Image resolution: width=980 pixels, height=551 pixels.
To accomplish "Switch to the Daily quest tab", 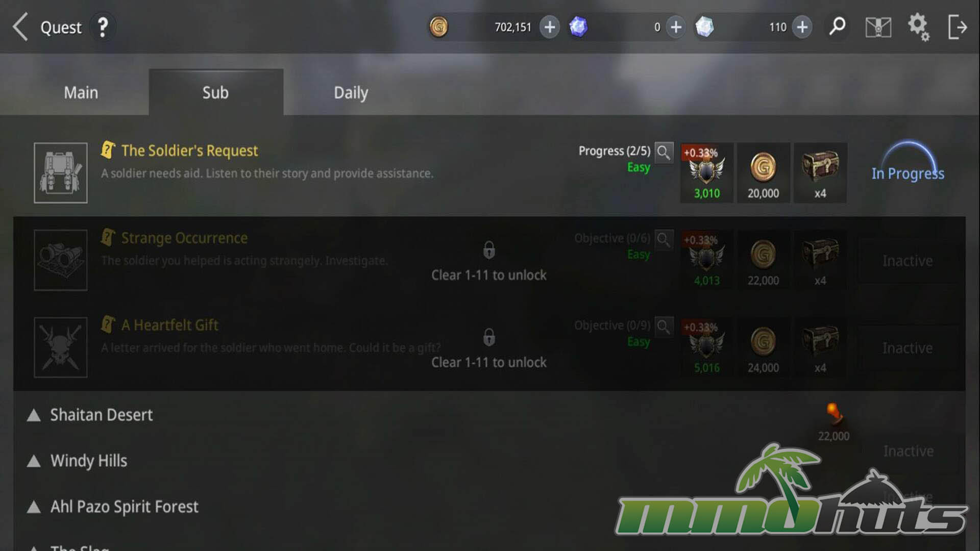I will coord(351,92).
